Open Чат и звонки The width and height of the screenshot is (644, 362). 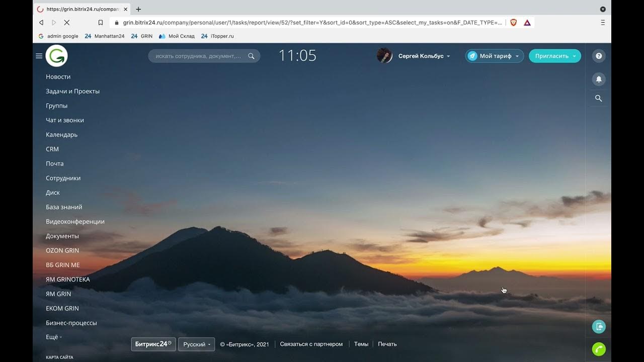pyautogui.click(x=65, y=120)
